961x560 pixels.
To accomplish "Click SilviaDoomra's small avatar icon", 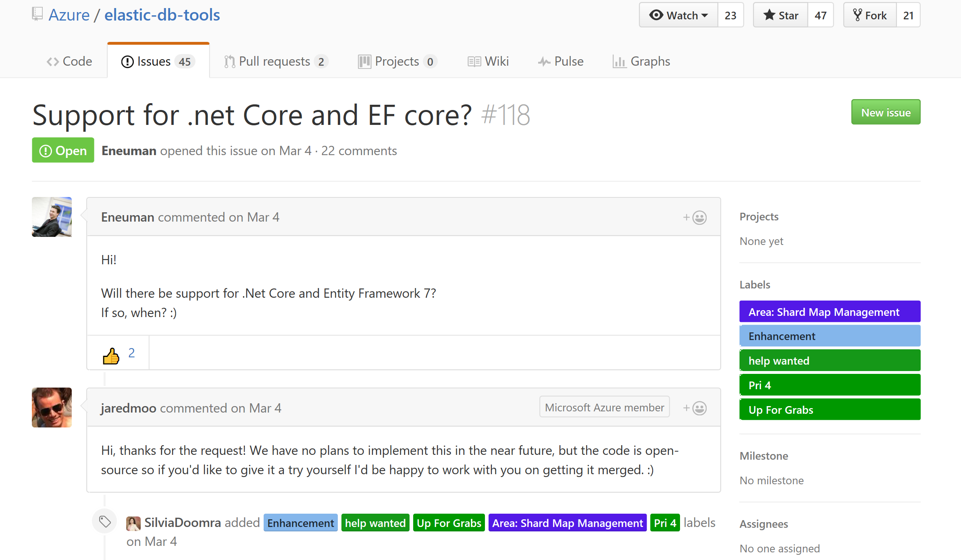I will click(x=133, y=523).
